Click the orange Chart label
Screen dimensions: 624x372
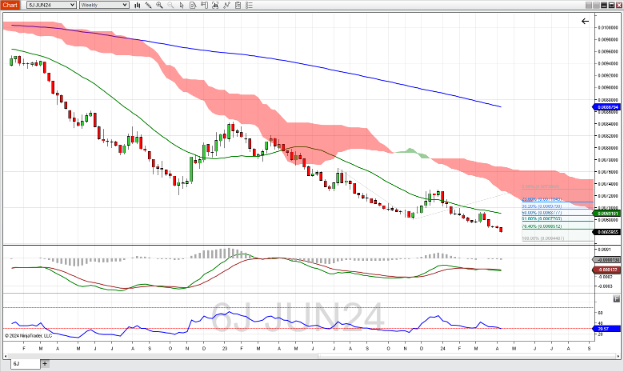(10, 5)
